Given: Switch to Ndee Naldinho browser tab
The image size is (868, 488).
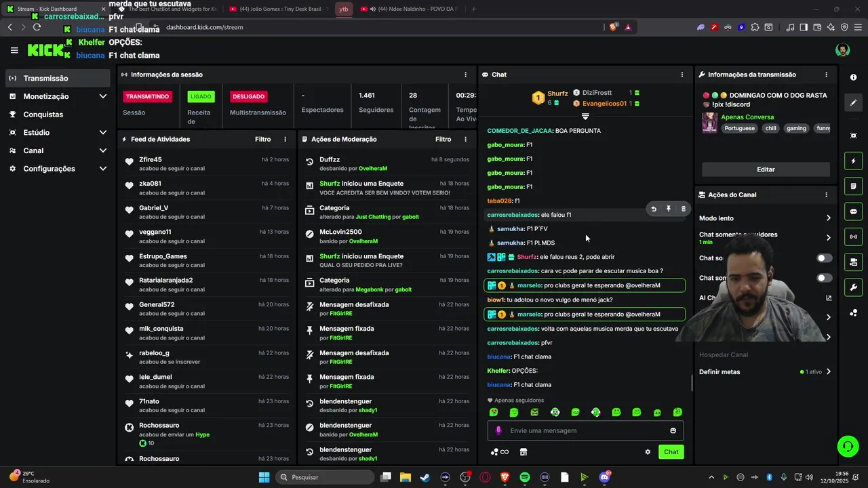Looking at the screenshot, I should 410,9.
